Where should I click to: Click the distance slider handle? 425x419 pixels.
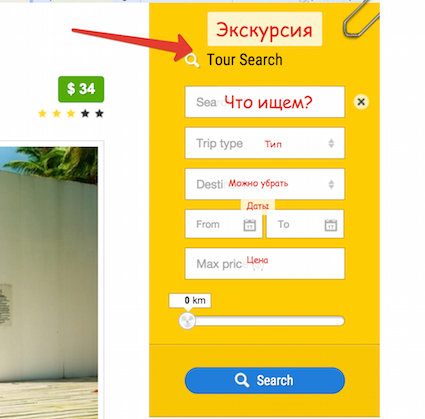[x=187, y=321]
